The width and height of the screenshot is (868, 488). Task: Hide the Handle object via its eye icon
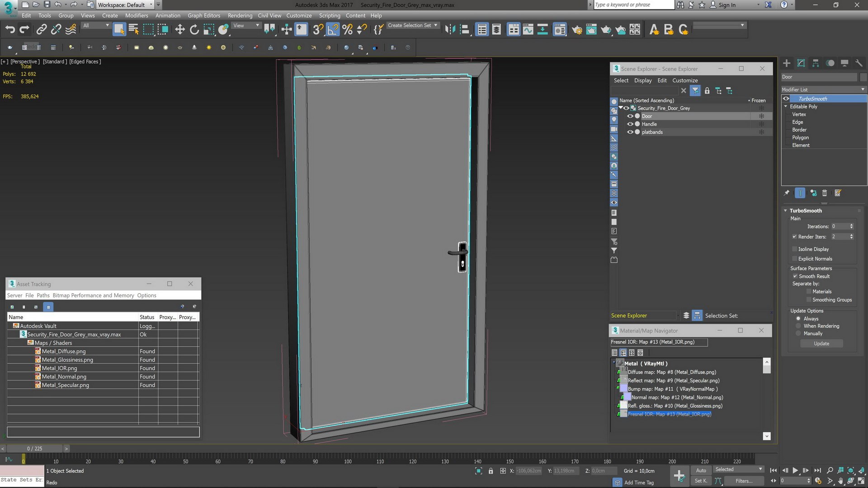click(630, 124)
